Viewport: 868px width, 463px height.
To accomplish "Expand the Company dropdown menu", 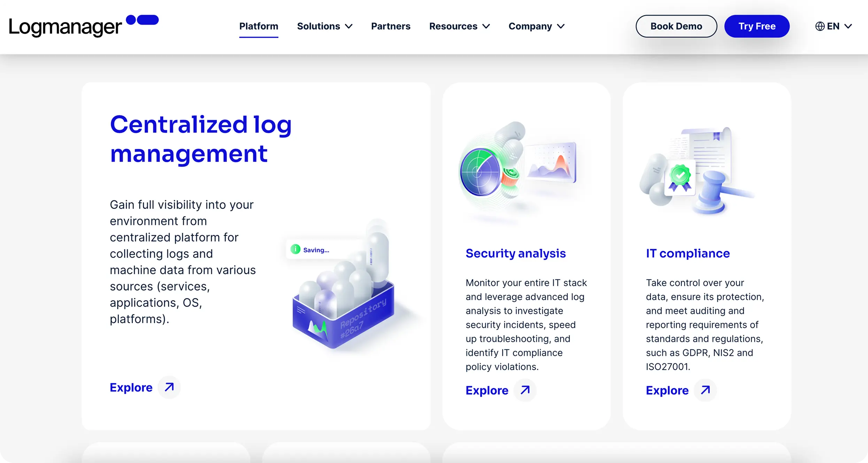I will (536, 26).
